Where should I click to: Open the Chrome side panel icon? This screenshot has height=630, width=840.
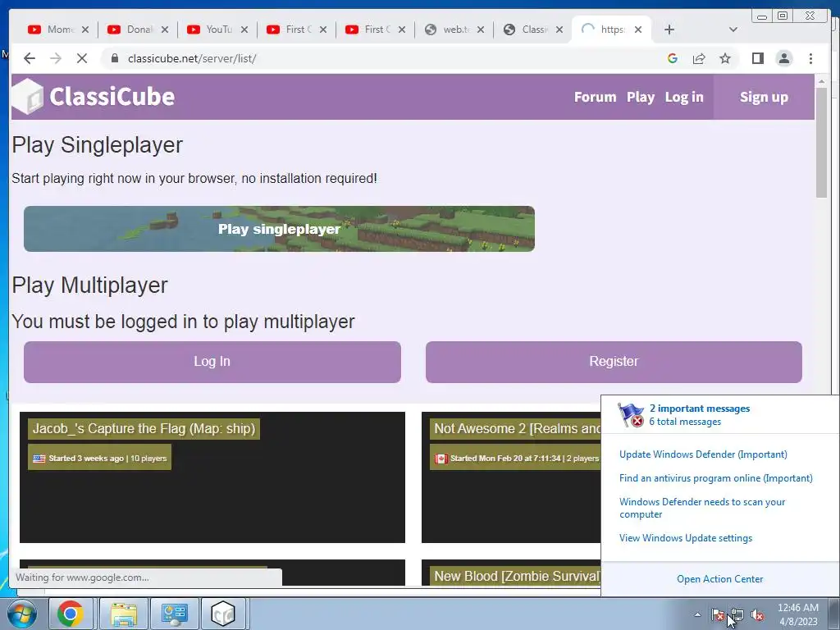(757, 58)
